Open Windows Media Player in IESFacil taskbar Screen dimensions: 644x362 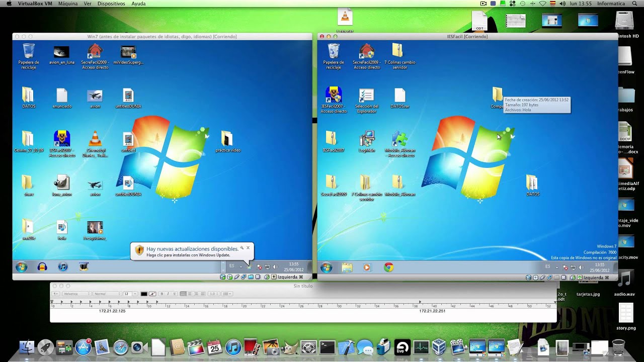coord(367,267)
